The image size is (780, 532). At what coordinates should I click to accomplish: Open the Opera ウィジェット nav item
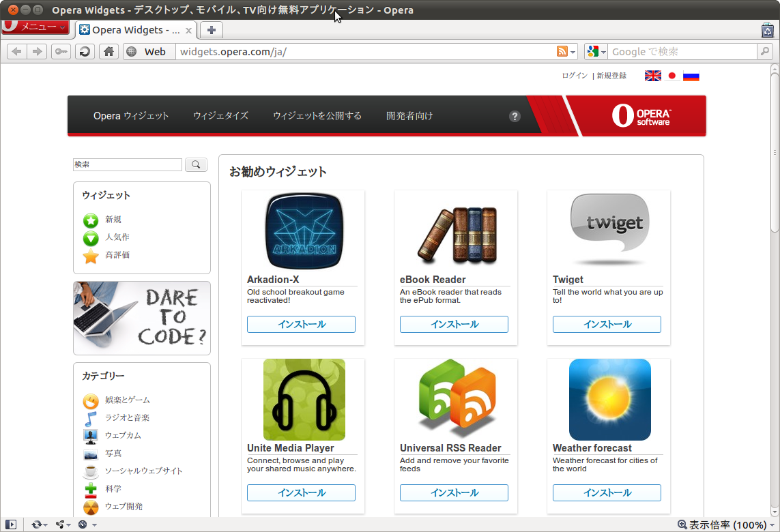point(131,116)
